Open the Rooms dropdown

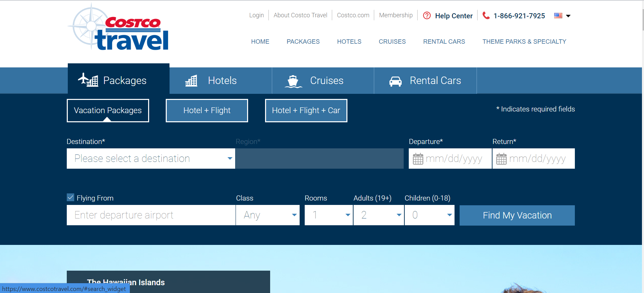[329, 215]
